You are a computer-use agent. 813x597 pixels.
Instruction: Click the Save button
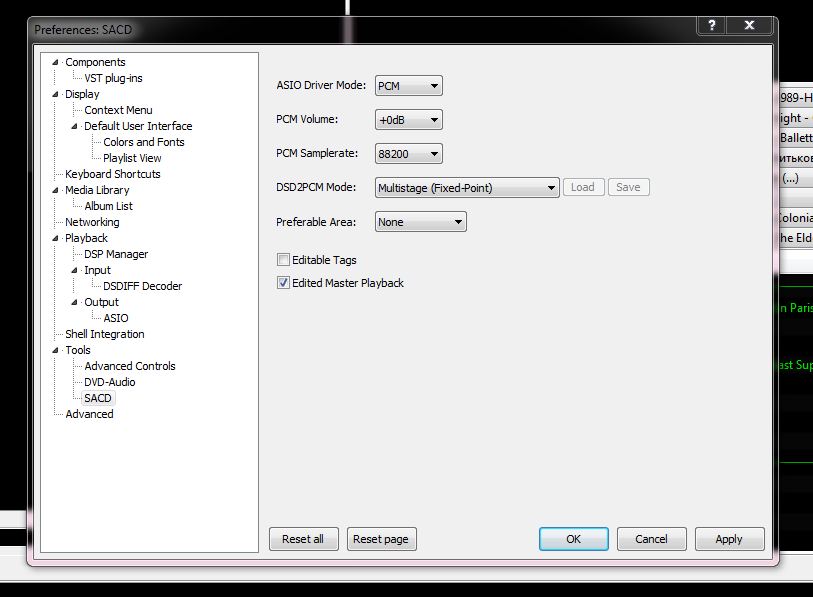(628, 187)
